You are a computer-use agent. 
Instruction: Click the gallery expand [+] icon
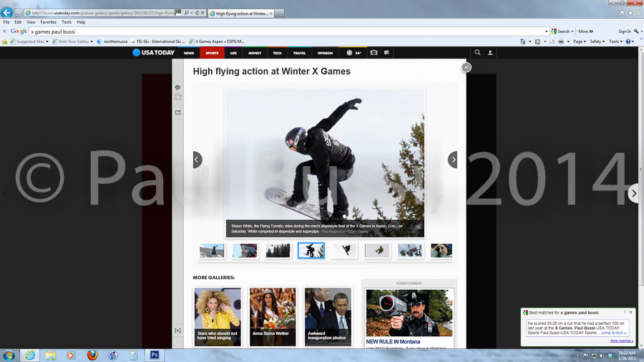pyautogui.click(x=178, y=331)
